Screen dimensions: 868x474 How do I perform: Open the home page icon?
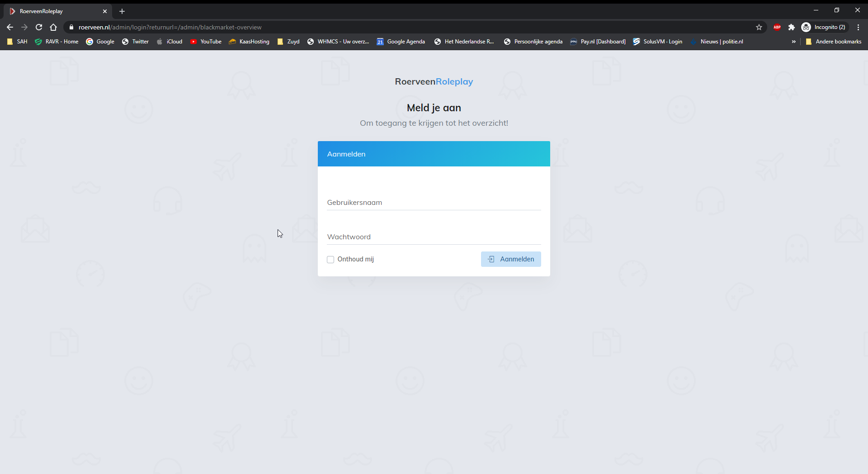(x=53, y=27)
